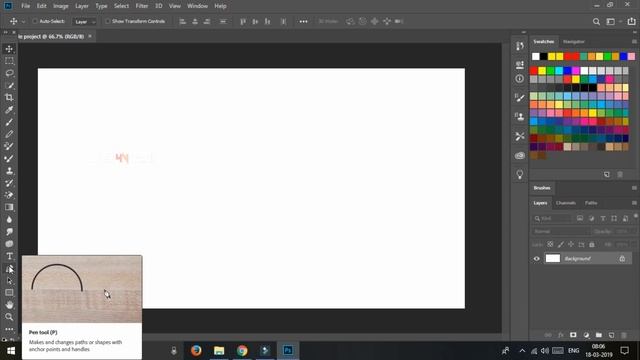
Task: Open the Window menu
Action: (198, 6)
